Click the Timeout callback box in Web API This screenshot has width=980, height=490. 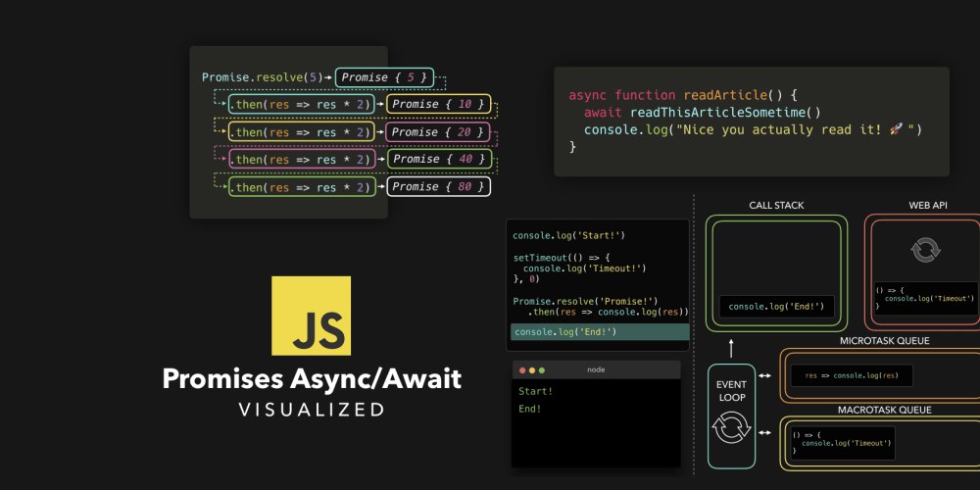926,298
